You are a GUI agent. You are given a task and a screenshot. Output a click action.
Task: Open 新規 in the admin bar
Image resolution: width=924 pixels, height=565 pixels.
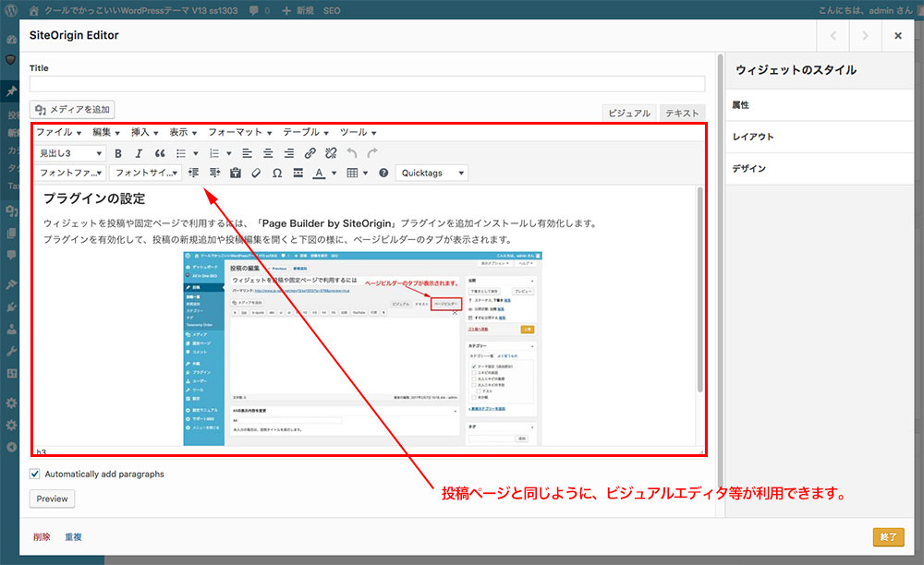[x=298, y=10]
